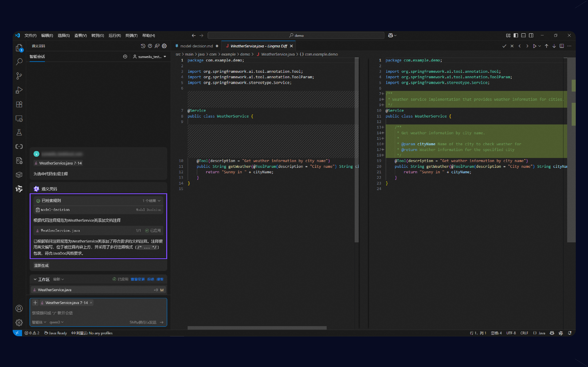Image resolution: width=588 pixels, height=367 pixels.
Task: Switch to model-decision.md tab
Action: click(x=196, y=46)
